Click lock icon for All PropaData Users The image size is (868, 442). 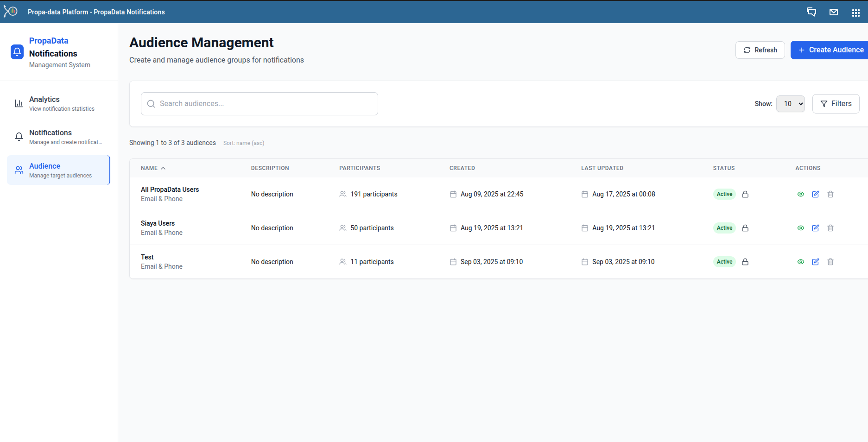tap(745, 194)
